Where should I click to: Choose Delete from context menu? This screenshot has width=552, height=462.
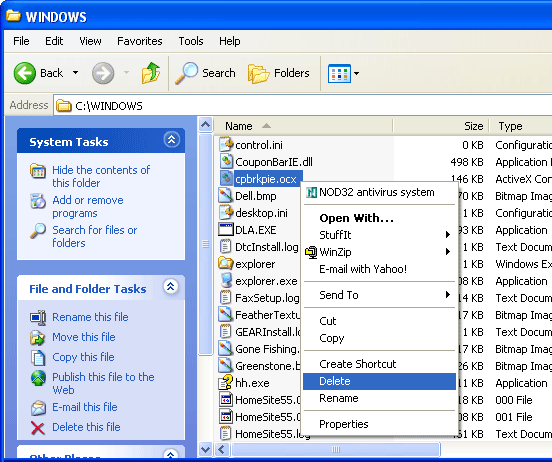pyautogui.click(x=380, y=381)
